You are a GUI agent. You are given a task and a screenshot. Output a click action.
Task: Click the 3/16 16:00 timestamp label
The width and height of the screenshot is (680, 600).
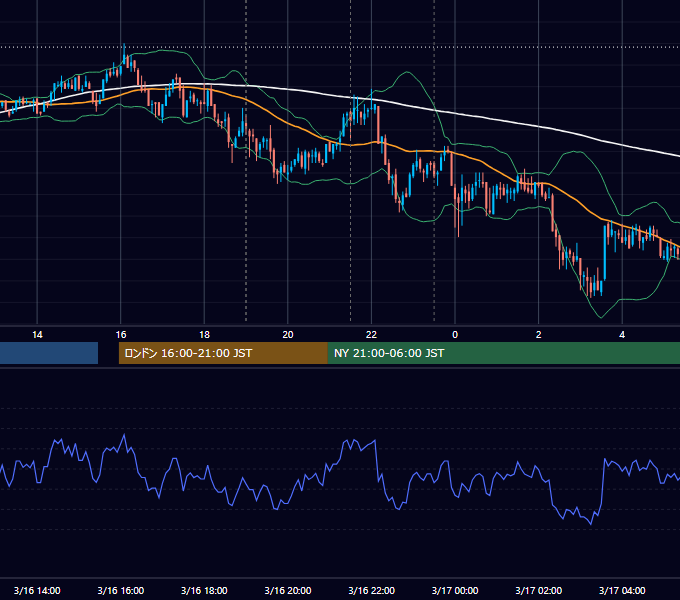(x=121, y=590)
